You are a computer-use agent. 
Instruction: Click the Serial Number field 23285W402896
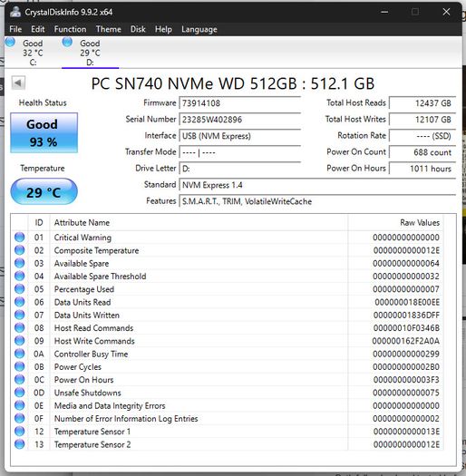click(240, 120)
